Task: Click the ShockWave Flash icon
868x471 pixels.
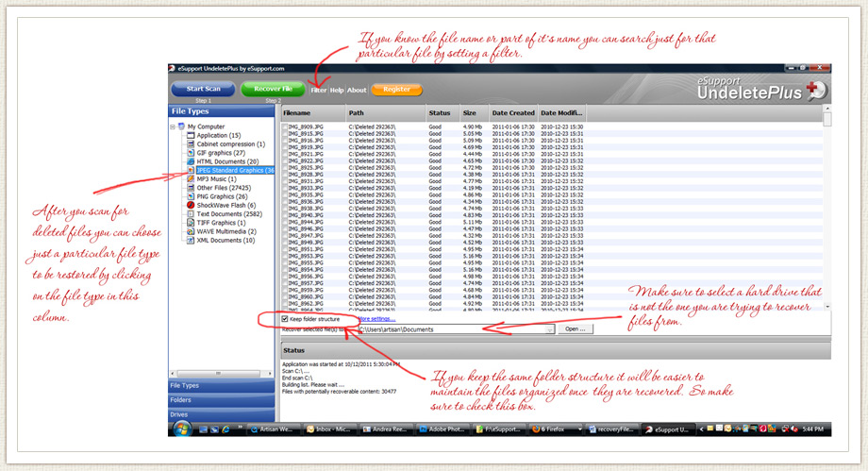Action: pos(191,205)
